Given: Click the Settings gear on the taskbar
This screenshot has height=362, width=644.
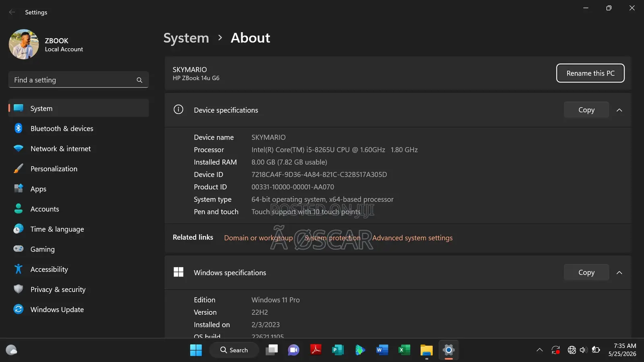Looking at the screenshot, I should click(x=449, y=350).
